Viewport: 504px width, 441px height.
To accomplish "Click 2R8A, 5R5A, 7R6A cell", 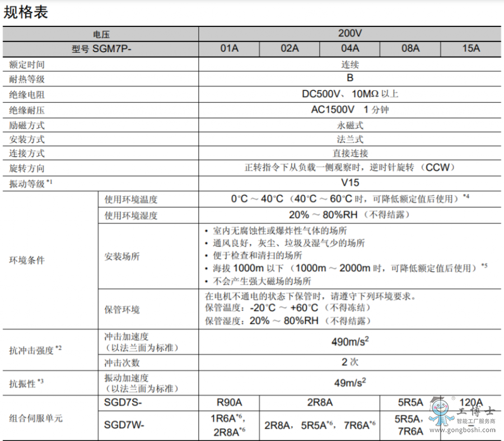I will 320,425.
